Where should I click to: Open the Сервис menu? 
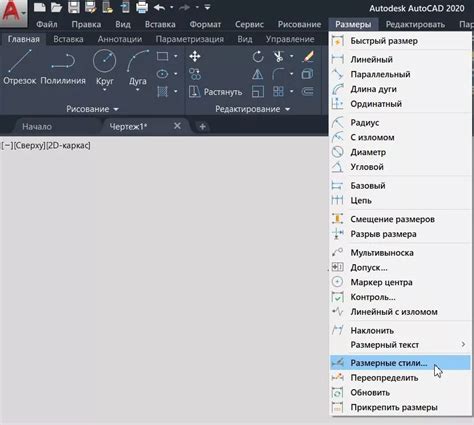[x=249, y=24]
